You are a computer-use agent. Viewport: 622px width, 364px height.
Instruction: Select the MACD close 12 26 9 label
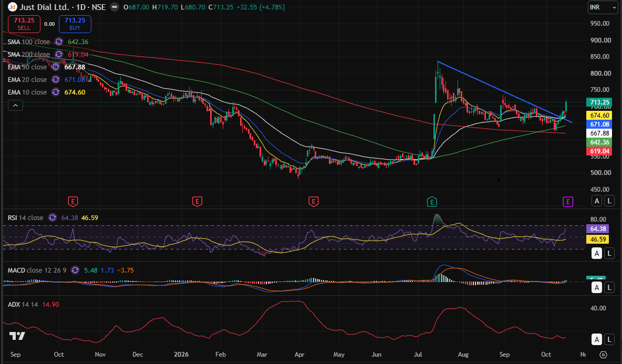[37, 271]
